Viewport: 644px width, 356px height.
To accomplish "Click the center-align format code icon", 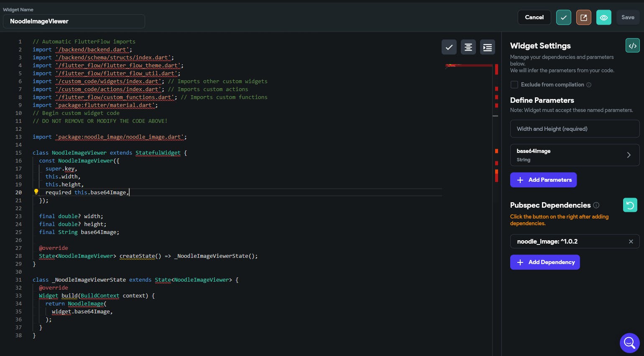I will click(468, 47).
